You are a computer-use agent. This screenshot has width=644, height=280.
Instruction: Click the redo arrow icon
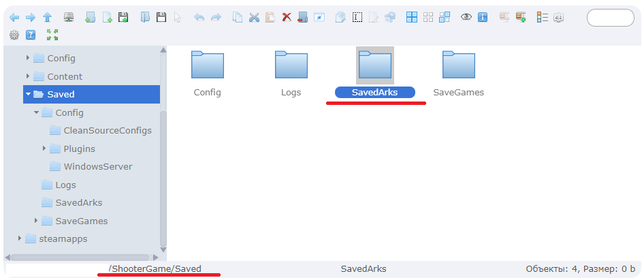click(x=216, y=17)
